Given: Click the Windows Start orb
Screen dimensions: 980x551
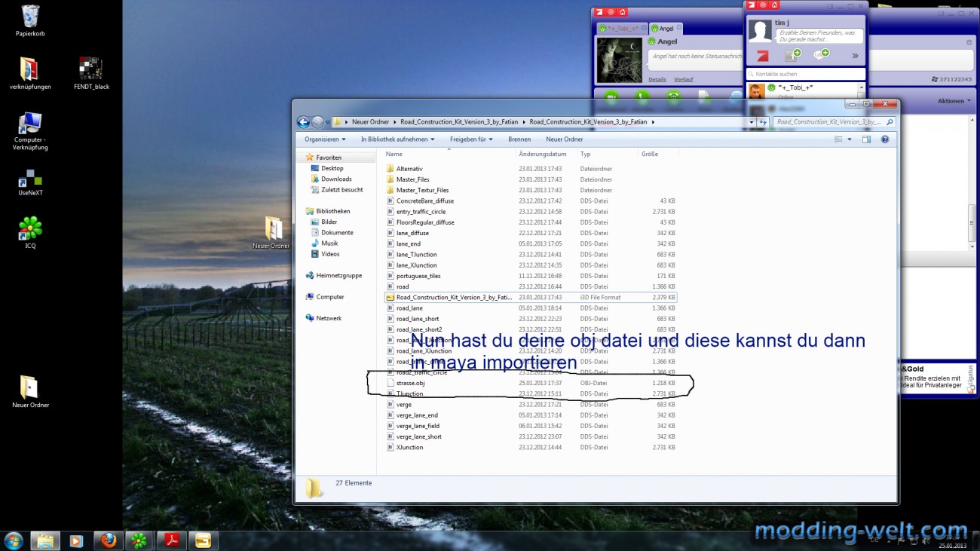Looking at the screenshot, I should click(x=14, y=540).
